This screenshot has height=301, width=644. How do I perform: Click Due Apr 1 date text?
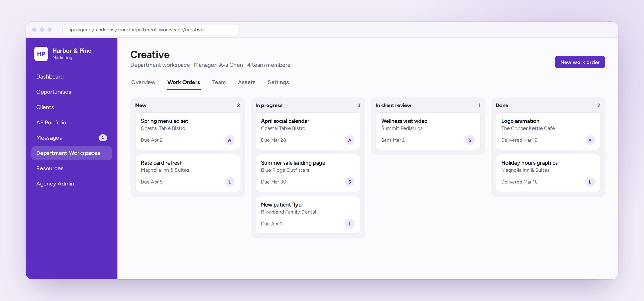pyautogui.click(x=271, y=224)
